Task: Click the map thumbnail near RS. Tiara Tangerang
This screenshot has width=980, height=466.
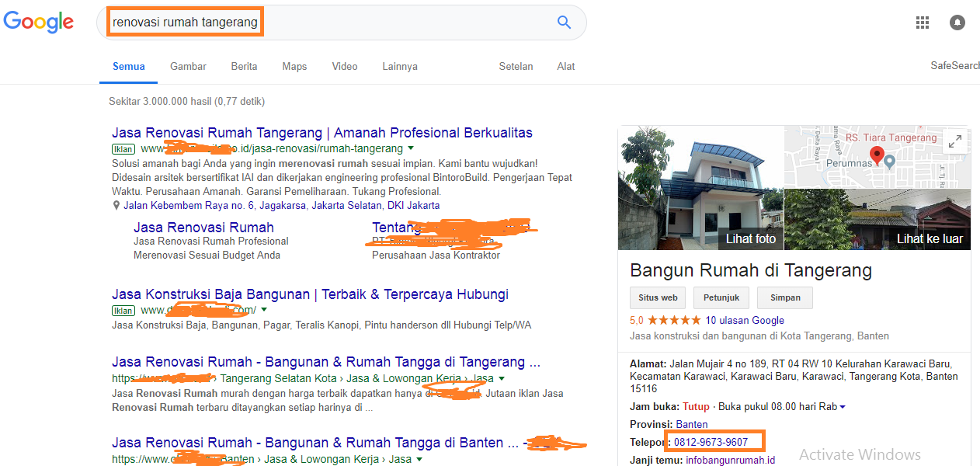Action: click(x=877, y=157)
